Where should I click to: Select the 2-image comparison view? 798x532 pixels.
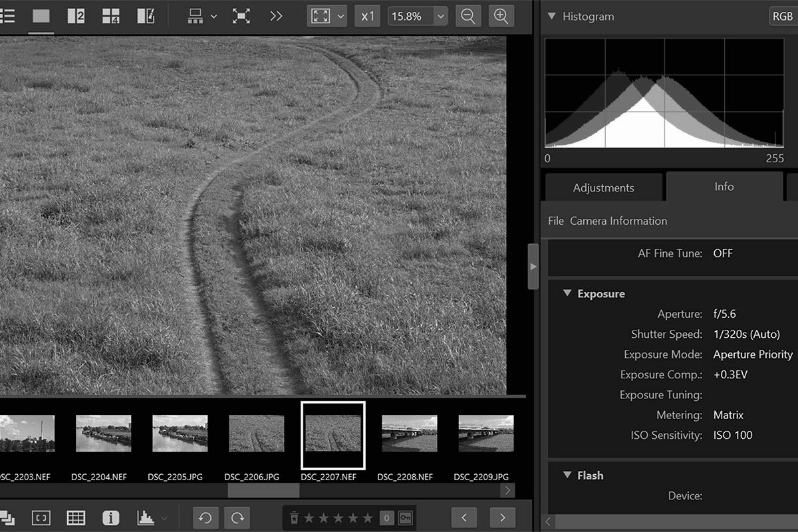[x=76, y=16]
